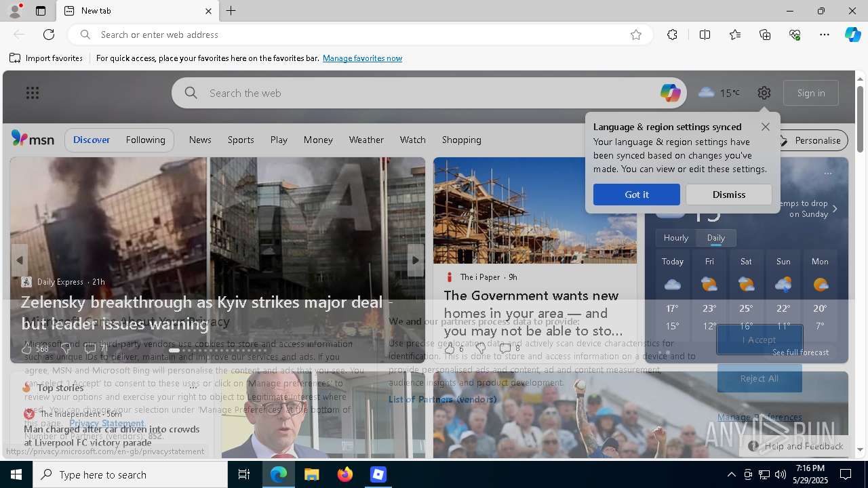Open Settings and more ellipsis menu

(x=825, y=35)
